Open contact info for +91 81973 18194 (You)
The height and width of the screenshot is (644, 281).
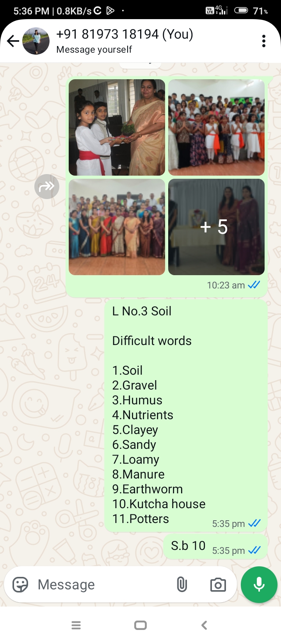(x=125, y=34)
